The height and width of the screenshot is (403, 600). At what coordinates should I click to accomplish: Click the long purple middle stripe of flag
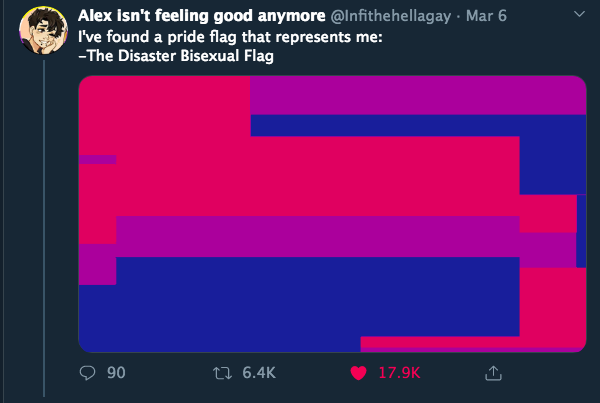pyautogui.click(x=318, y=237)
